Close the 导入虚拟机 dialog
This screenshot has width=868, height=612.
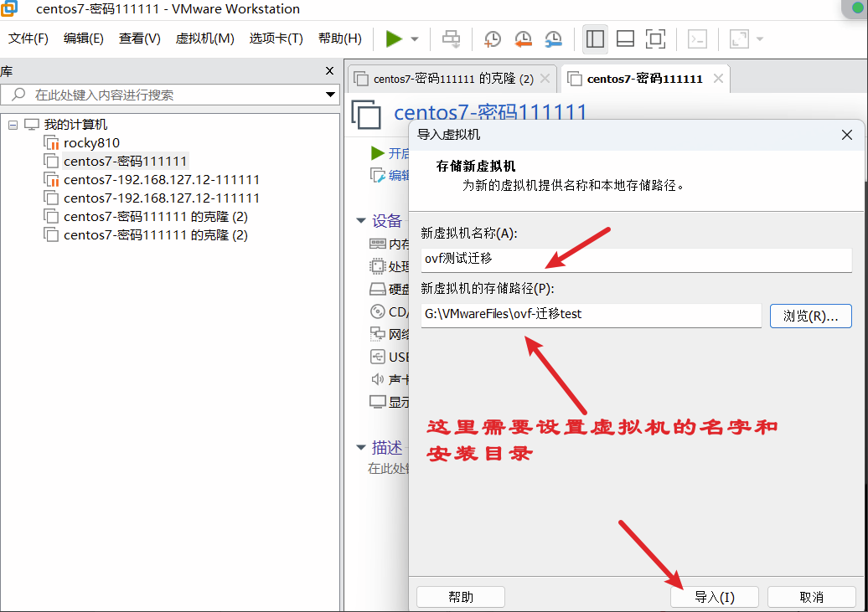846,135
